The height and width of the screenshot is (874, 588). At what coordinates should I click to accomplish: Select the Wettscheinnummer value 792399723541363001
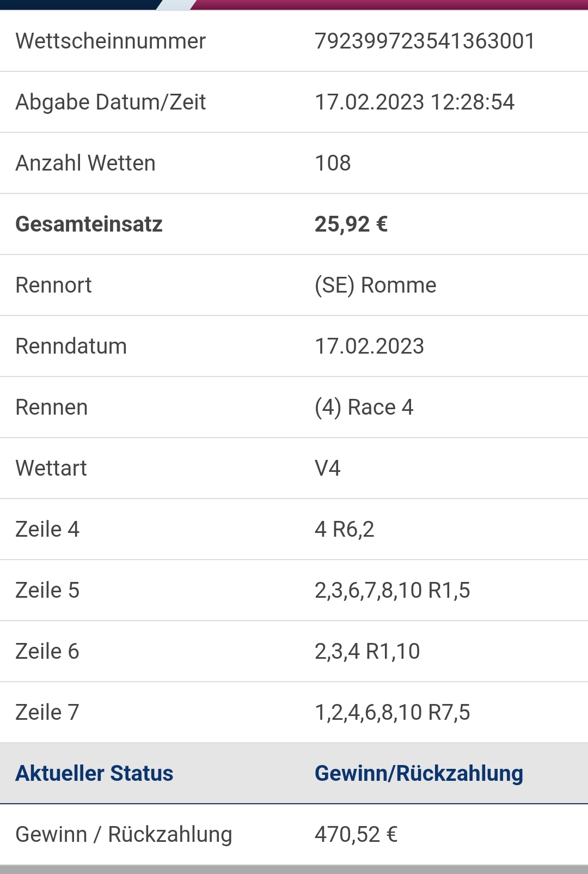(425, 41)
